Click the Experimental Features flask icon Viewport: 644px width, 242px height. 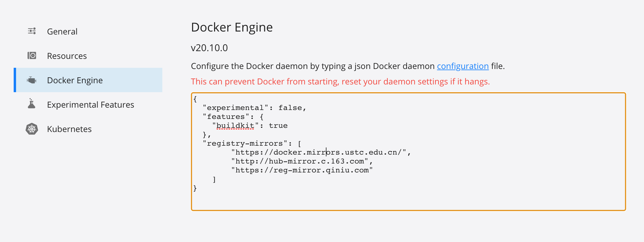point(32,104)
